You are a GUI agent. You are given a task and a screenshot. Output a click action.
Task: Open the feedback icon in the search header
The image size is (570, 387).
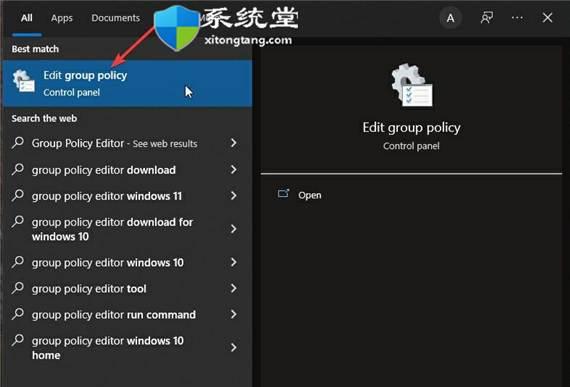click(x=487, y=17)
